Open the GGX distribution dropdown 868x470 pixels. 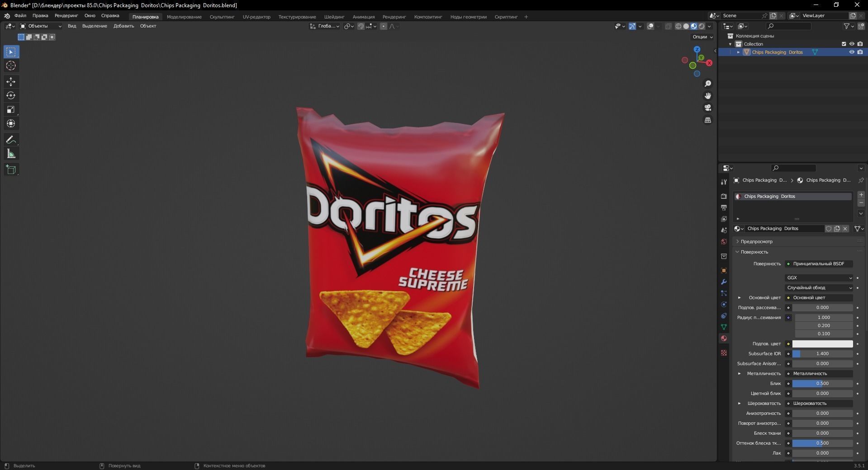[x=819, y=278]
